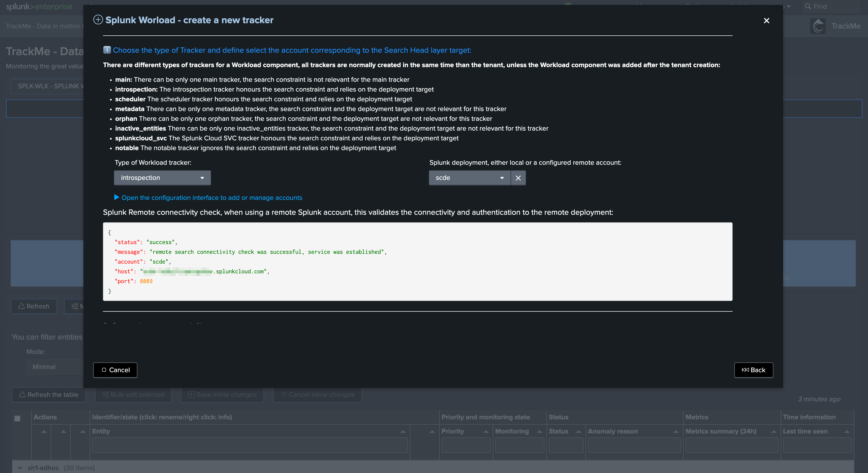The width and height of the screenshot is (868, 473).
Task: Close the create new tracker dialog
Action: click(766, 21)
